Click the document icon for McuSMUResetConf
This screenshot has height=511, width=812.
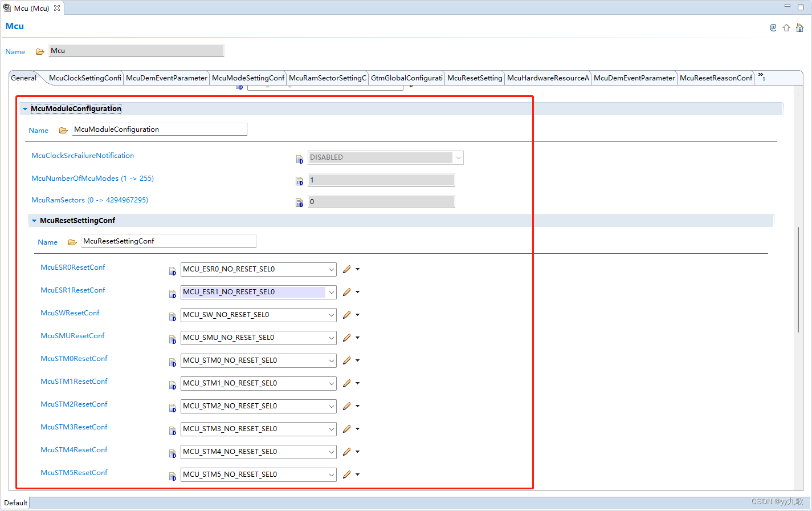point(172,340)
